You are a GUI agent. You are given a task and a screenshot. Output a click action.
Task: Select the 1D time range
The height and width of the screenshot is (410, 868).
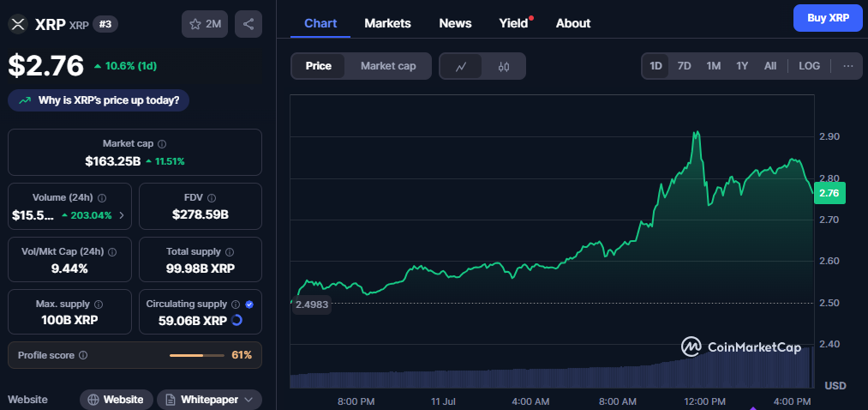point(655,66)
